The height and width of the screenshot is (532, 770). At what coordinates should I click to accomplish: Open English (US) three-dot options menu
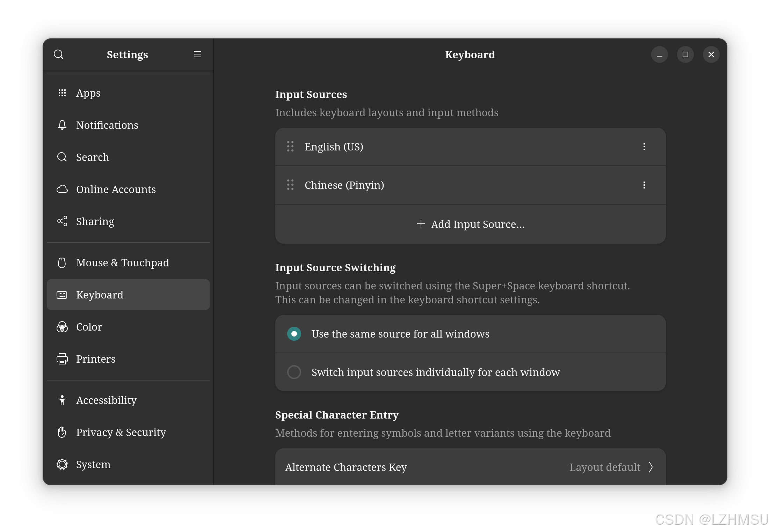coord(644,147)
